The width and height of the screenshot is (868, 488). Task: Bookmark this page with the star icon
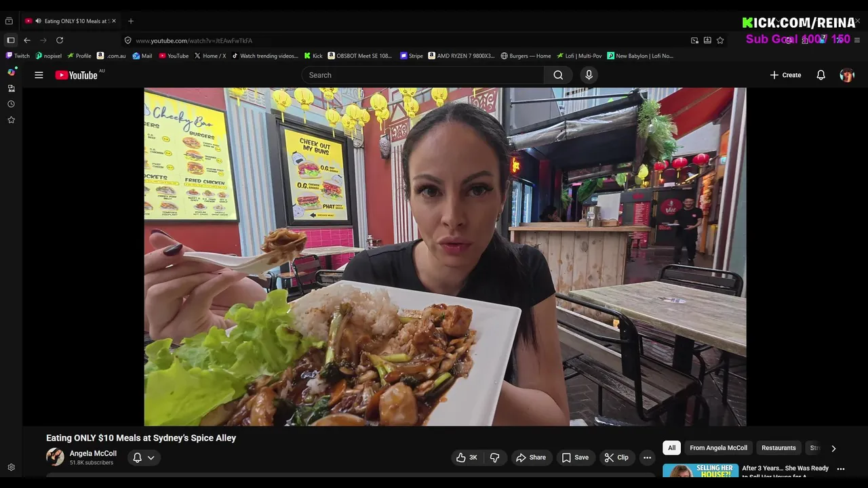coord(720,41)
